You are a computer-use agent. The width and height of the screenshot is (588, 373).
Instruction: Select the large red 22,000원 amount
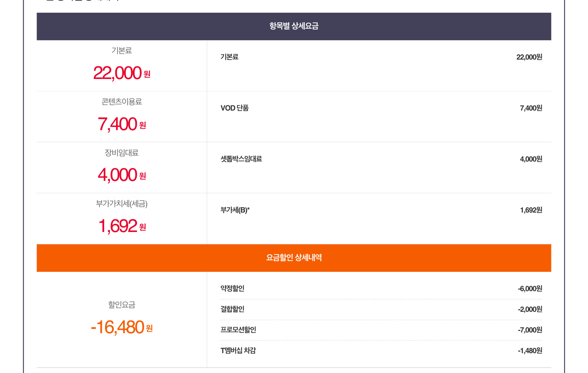pos(122,73)
